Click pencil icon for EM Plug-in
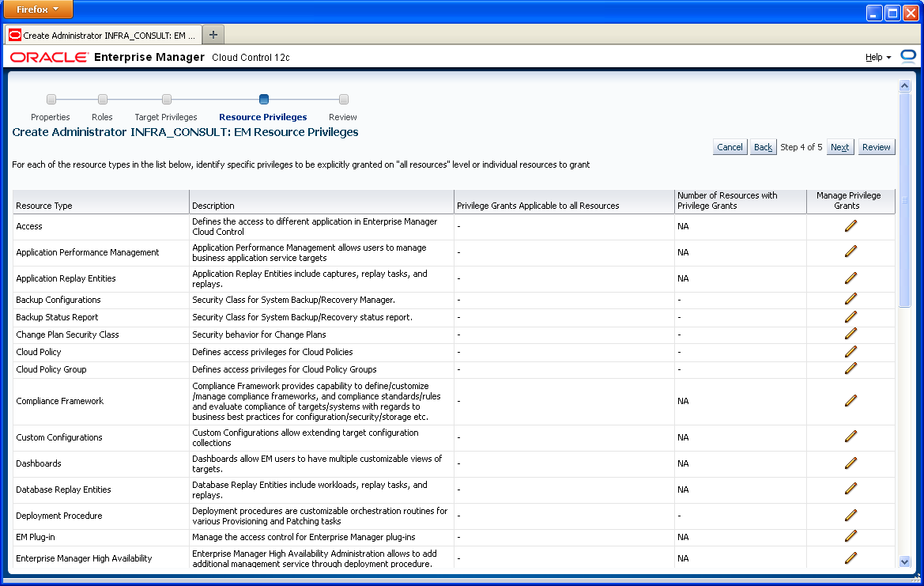 pos(850,537)
